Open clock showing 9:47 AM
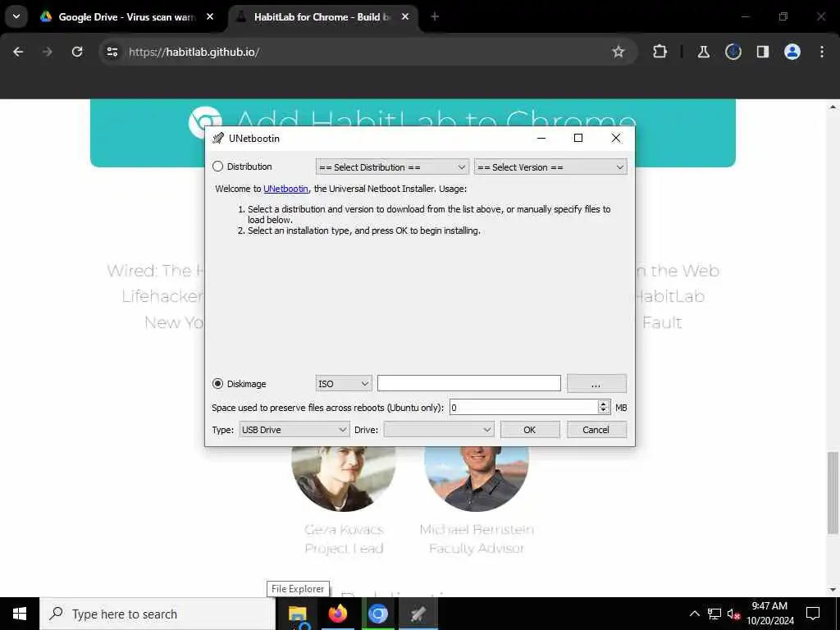This screenshot has height=630, width=840. pyautogui.click(x=769, y=614)
